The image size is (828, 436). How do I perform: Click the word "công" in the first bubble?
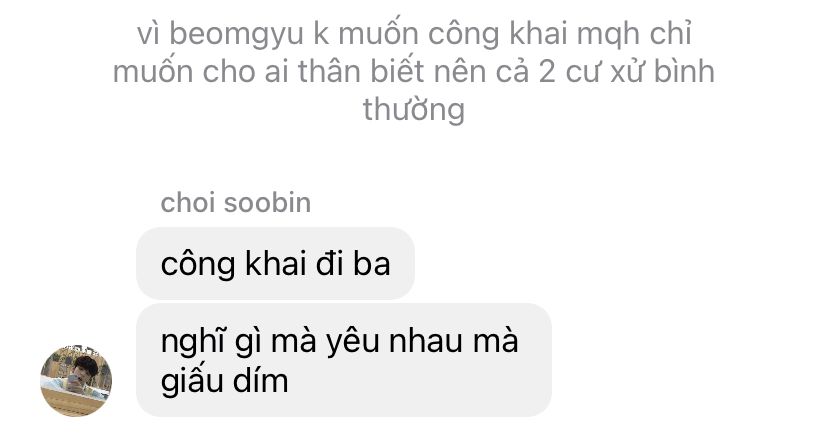198,264
